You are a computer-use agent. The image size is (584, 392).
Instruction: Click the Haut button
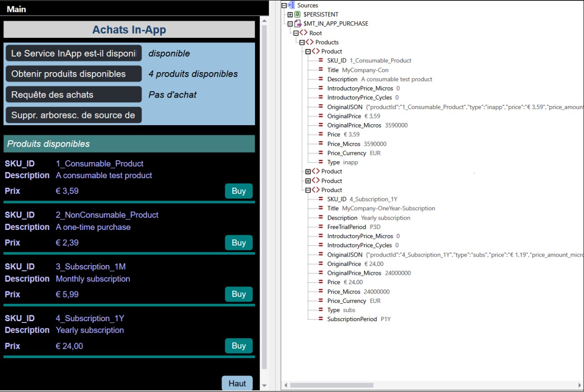pos(237,383)
